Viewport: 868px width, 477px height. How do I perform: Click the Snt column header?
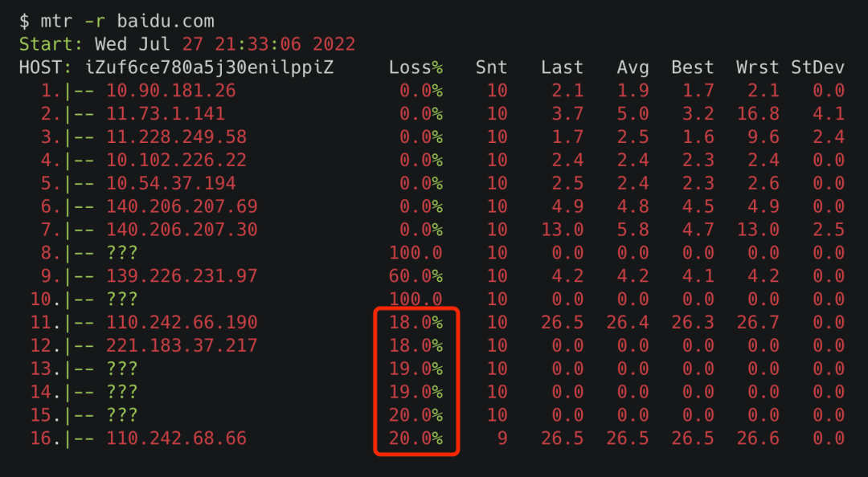pyautogui.click(x=491, y=67)
